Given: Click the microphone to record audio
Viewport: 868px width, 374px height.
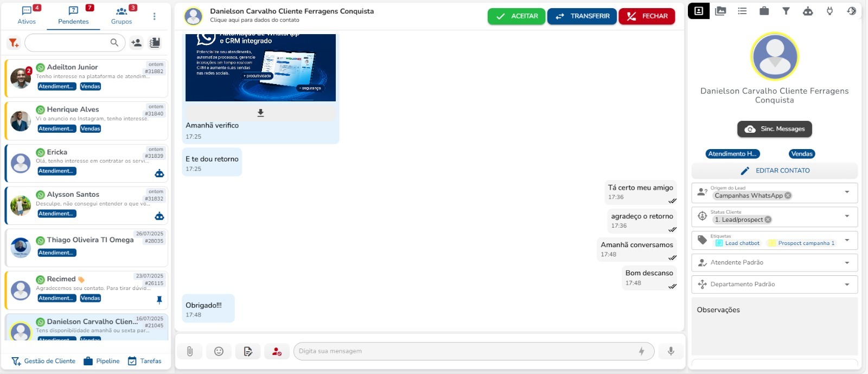Looking at the screenshot, I should pyautogui.click(x=671, y=351).
